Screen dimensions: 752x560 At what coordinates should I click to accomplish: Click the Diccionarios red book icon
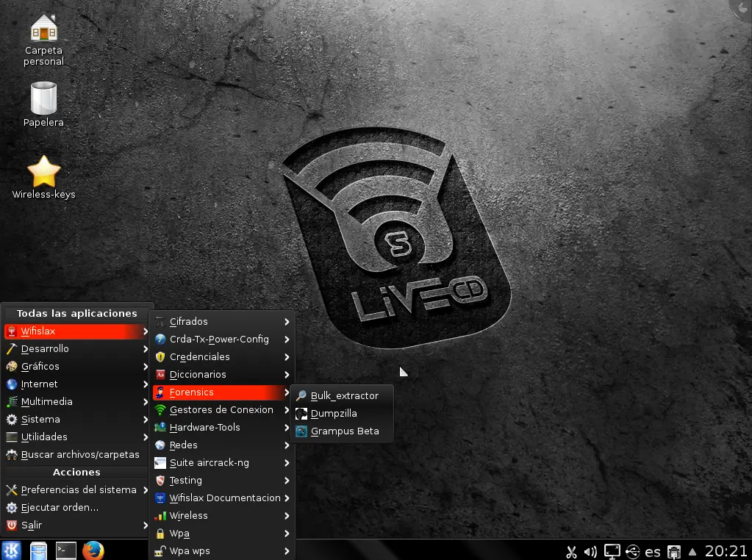pyautogui.click(x=160, y=375)
